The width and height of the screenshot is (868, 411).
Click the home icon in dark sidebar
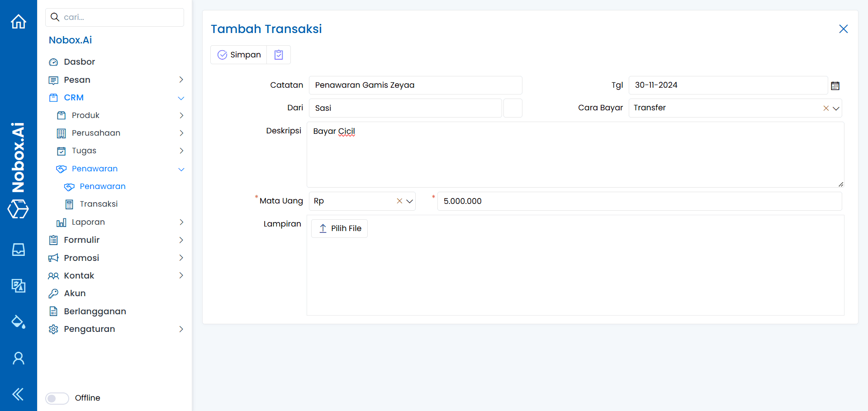click(18, 21)
